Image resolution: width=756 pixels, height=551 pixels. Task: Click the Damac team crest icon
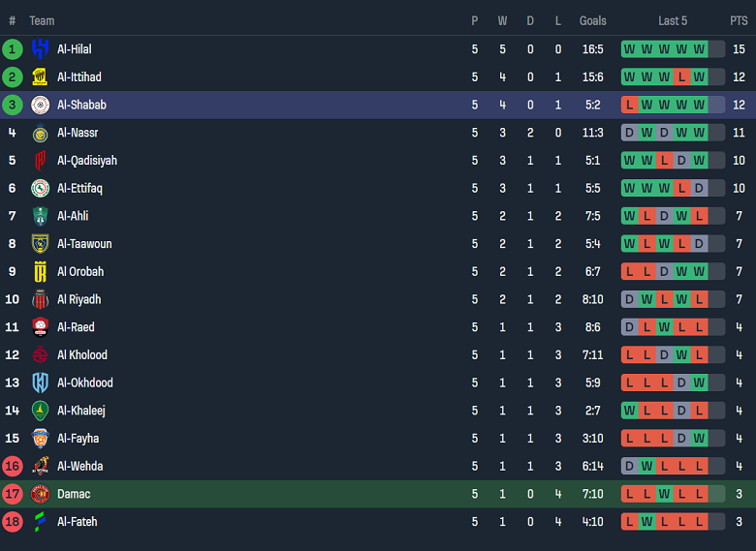(x=40, y=494)
